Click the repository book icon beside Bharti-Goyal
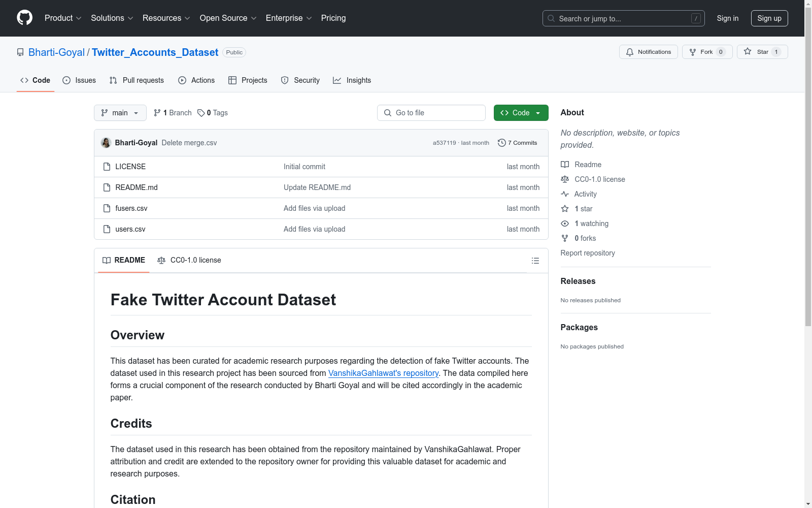The width and height of the screenshot is (812, 508). (x=20, y=52)
